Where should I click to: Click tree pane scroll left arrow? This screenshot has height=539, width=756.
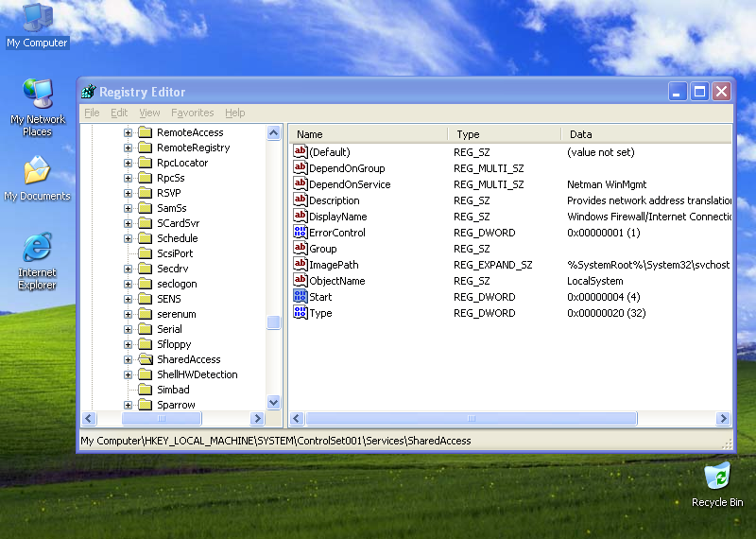coord(89,418)
